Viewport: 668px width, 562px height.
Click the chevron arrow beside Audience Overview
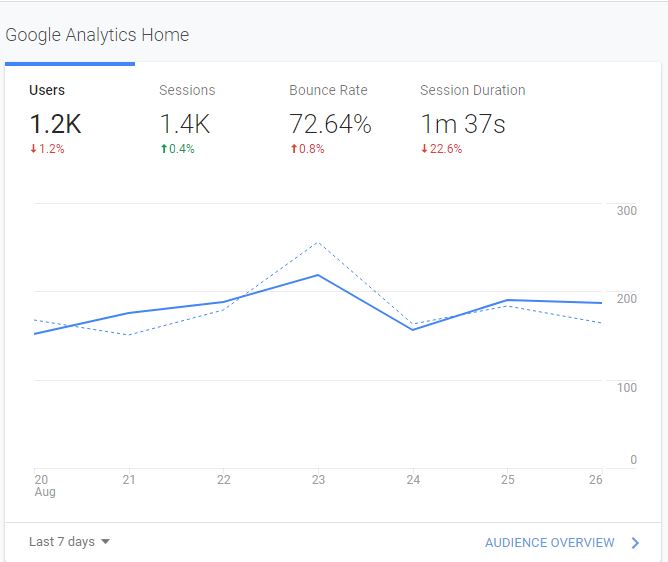click(x=635, y=542)
